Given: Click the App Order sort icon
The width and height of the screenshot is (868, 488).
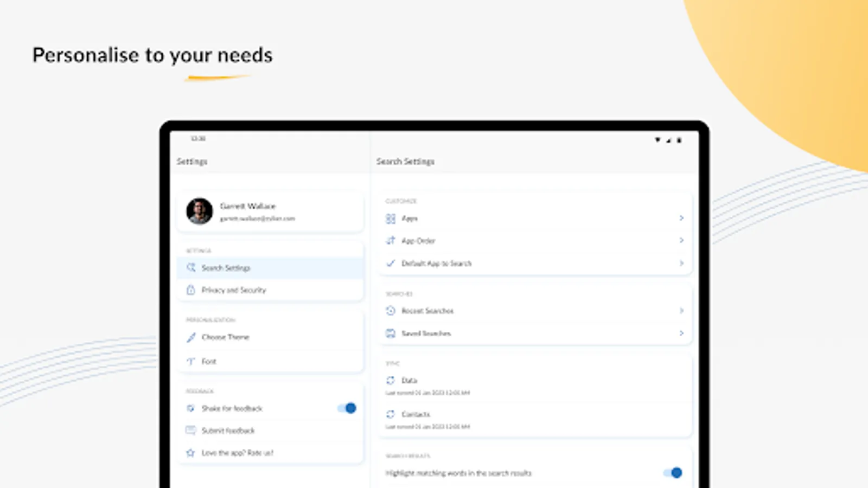Looking at the screenshot, I should coord(391,241).
